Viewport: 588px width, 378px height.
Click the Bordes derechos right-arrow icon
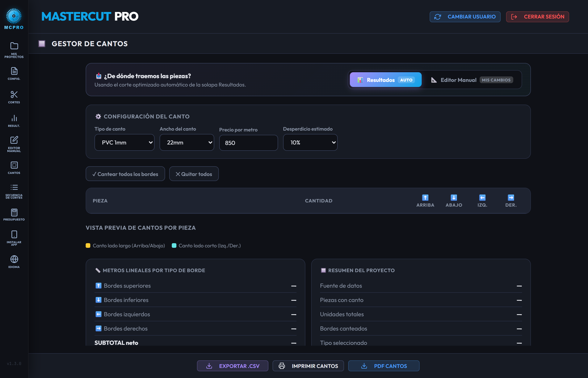tap(98, 328)
